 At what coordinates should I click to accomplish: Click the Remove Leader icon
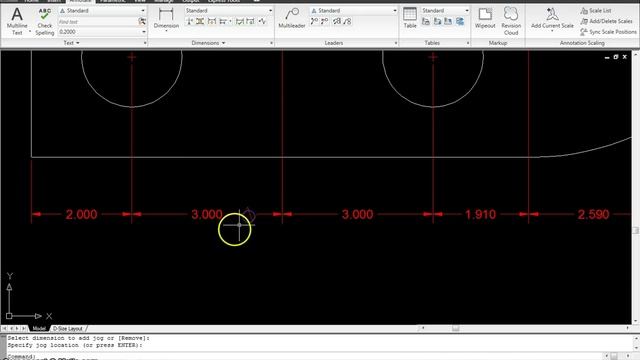tap(325, 21)
